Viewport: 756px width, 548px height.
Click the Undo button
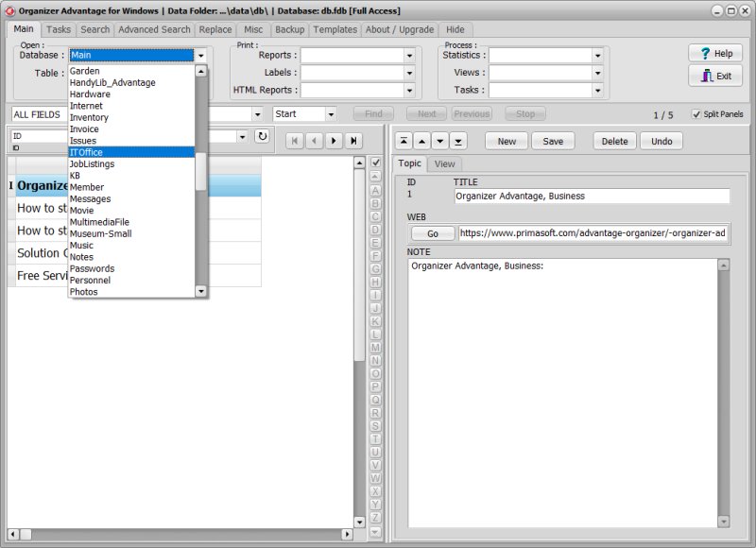coord(661,141)
